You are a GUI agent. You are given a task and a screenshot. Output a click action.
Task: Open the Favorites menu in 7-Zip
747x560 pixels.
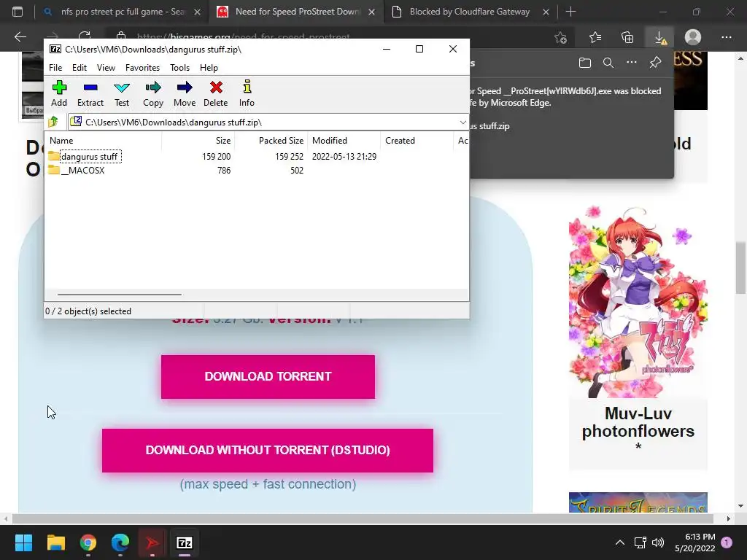[x=142, y=68]
